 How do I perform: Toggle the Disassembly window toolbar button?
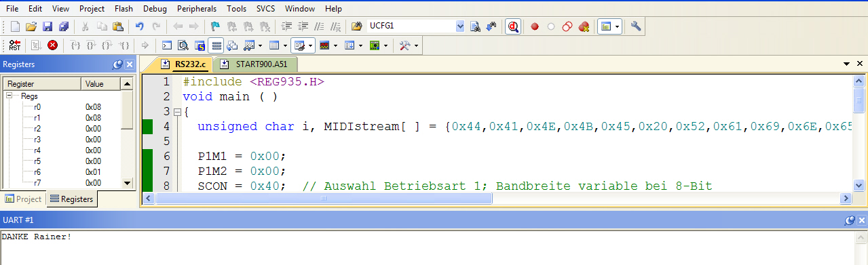pos(183,45)
